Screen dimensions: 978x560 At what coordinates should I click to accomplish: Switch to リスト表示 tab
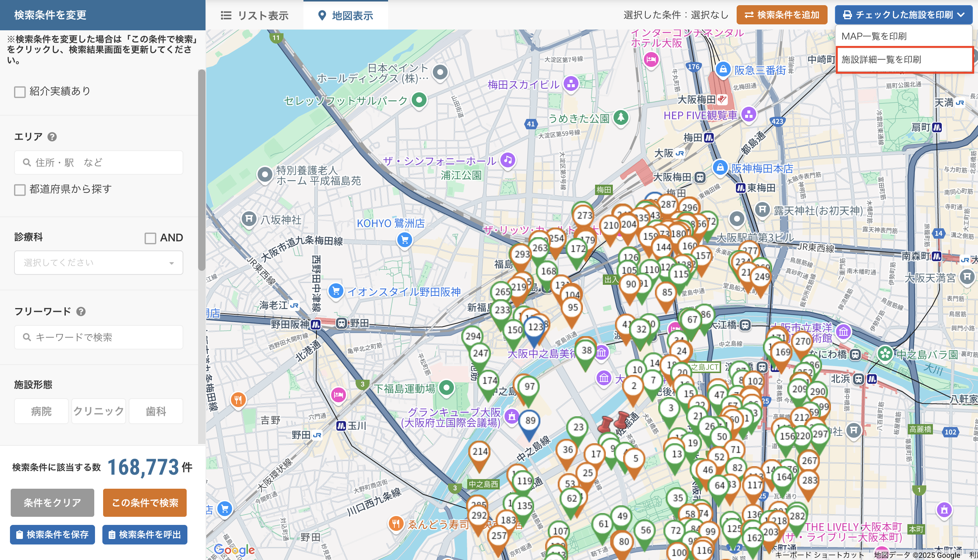[255, 16]
